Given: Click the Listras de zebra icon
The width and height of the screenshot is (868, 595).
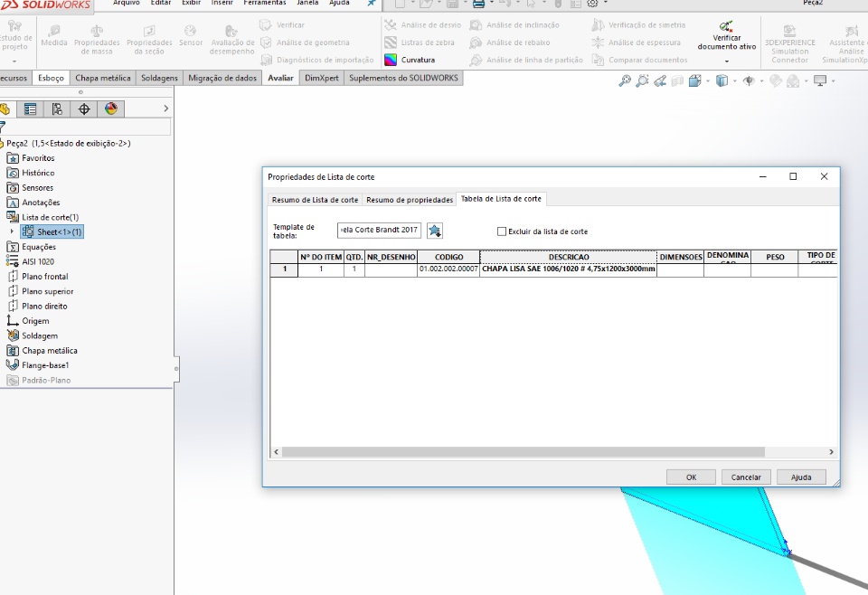Looking at the screenshot, I should click(391, 42).
